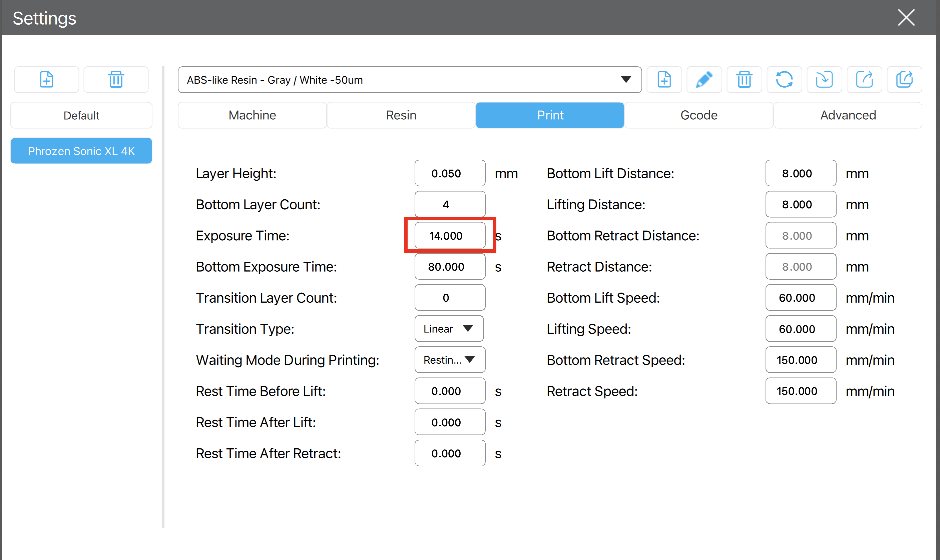Click the pencil edit profile icon
Viewport: 940px width, 560px height.
704,80
